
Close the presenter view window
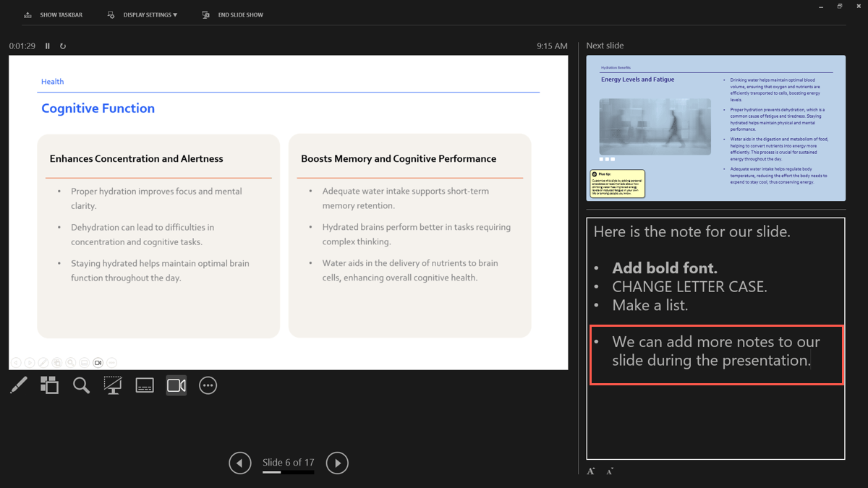tap(858, 7)
